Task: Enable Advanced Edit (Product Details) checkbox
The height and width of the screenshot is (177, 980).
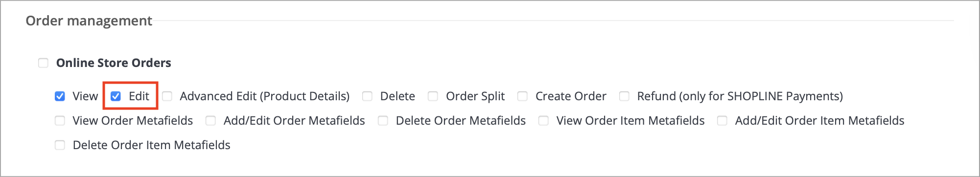Action: point(167,96)
